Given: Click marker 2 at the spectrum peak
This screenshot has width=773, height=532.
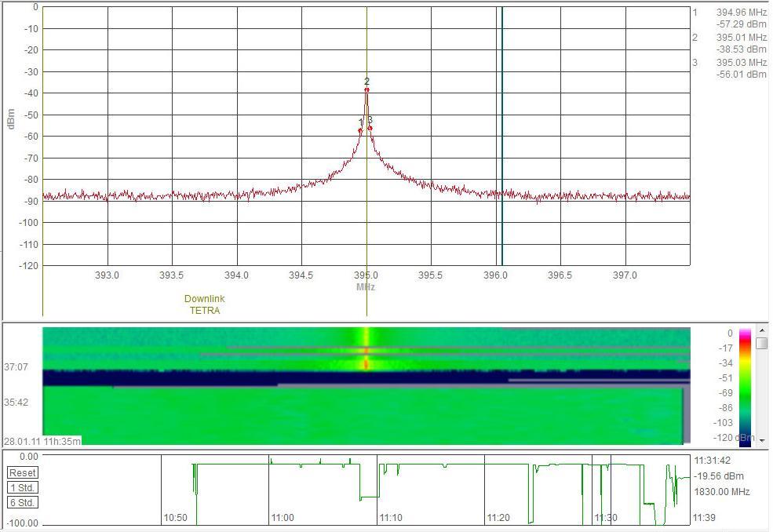Looking at the screenshot, I should point(366,89).
